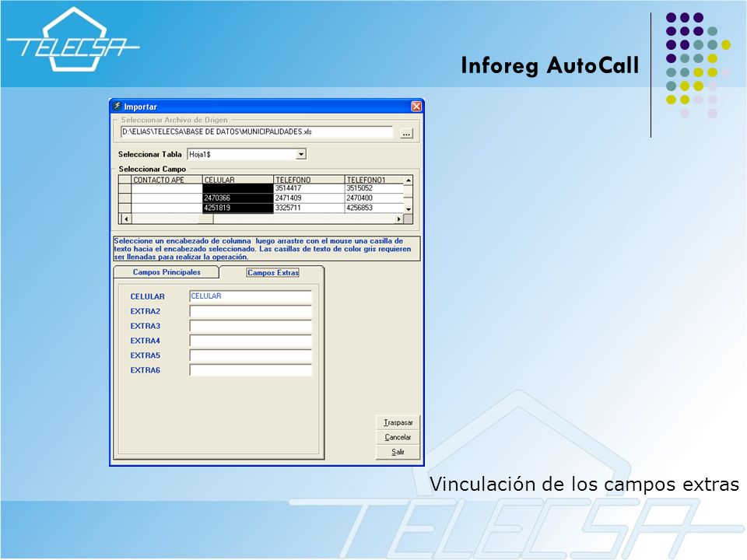Click the EXTRA6 text field

tap(251, 370)
